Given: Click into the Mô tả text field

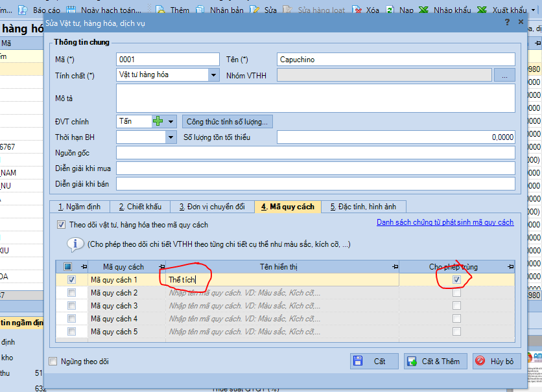Looking at the screenshot, I should click(315, 98).
